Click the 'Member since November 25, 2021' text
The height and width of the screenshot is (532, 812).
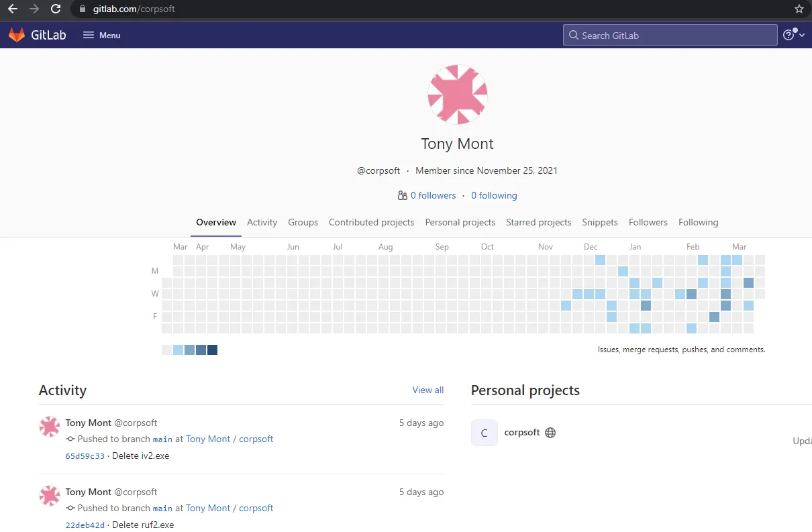[487, 170]
